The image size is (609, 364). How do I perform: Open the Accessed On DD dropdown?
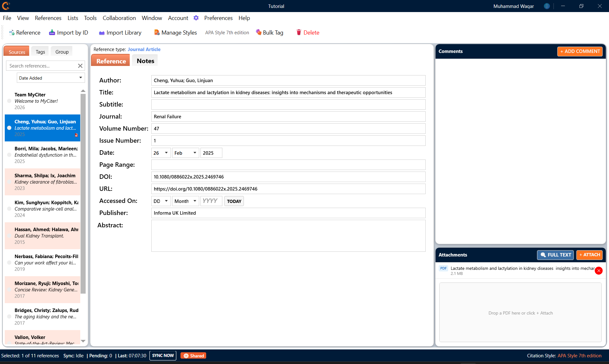tap(161, 201)
